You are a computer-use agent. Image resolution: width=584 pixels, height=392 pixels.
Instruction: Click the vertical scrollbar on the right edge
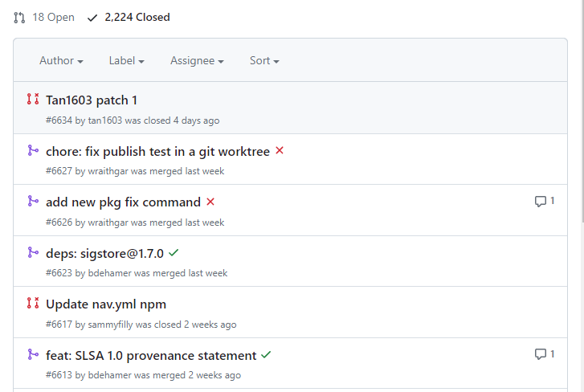(582, 112)
